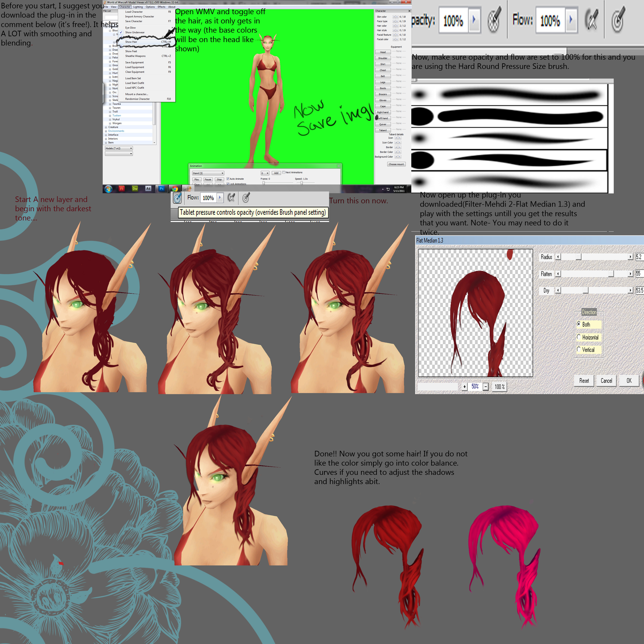Open the empty dropdown below Models filter

[119, 154]
